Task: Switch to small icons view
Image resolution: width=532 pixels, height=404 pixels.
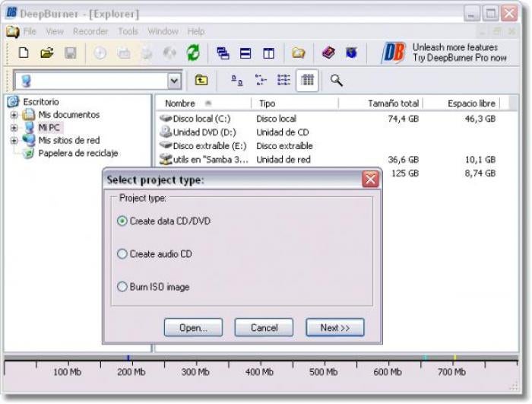Action: pyautogui.click(x=260, y=81)
